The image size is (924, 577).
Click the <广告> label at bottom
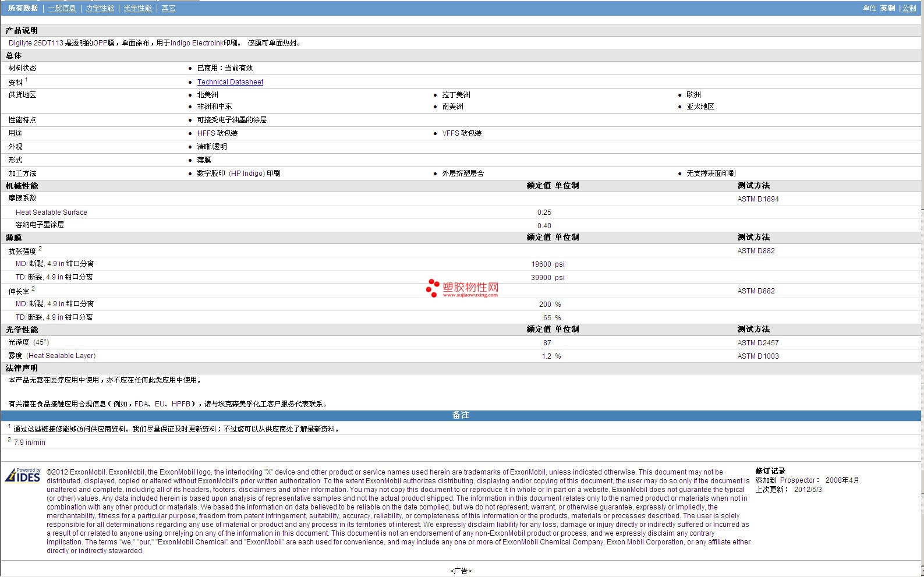(461, 571)
